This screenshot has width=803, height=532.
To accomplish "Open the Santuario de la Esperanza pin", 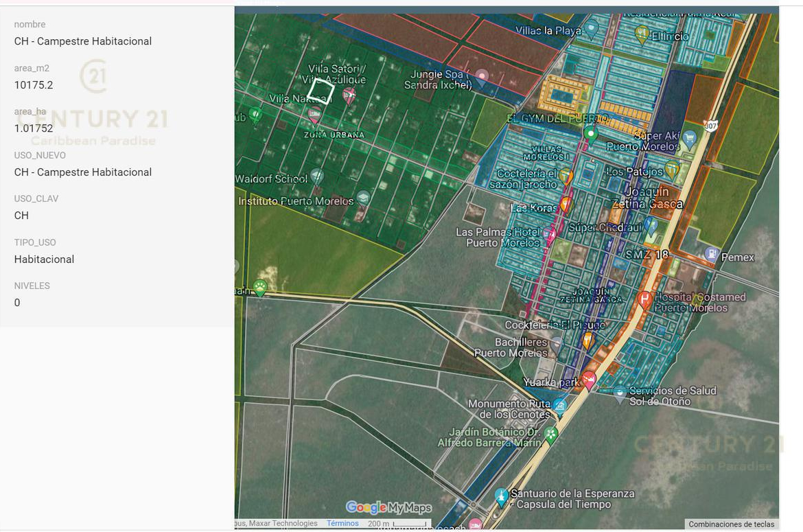I will click(x=501, y=496).
